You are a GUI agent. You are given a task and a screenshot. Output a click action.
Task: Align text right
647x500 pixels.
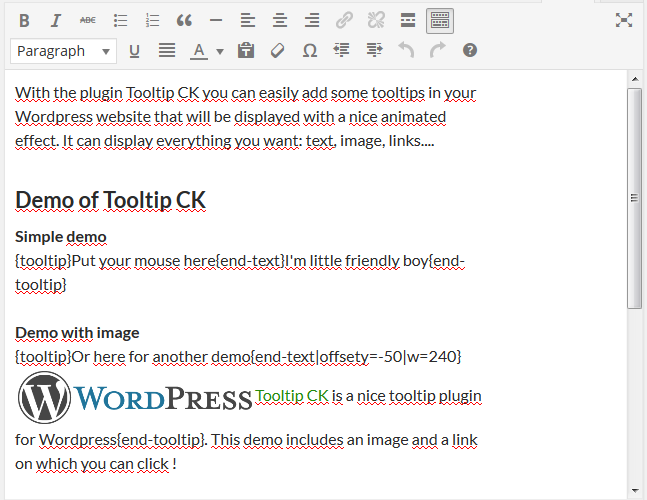click(312, 20)
